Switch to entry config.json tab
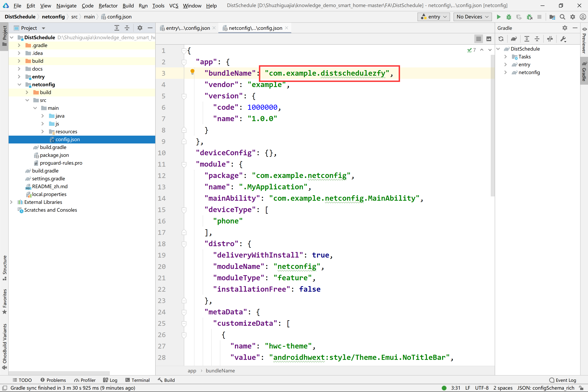This screenshot has height=392, width=588. [x=188, y=28]
